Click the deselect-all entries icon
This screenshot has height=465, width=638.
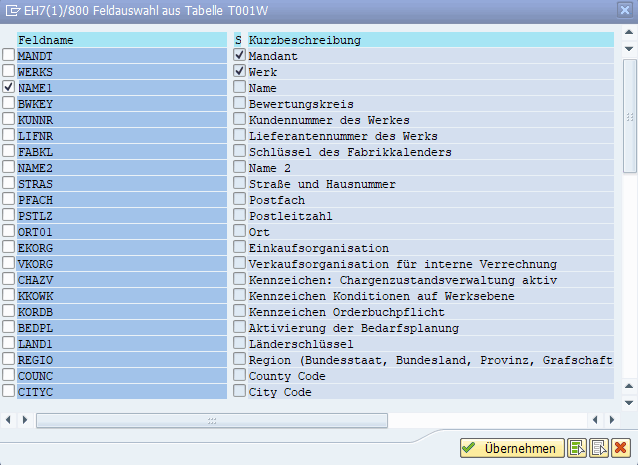pos(599,448)
